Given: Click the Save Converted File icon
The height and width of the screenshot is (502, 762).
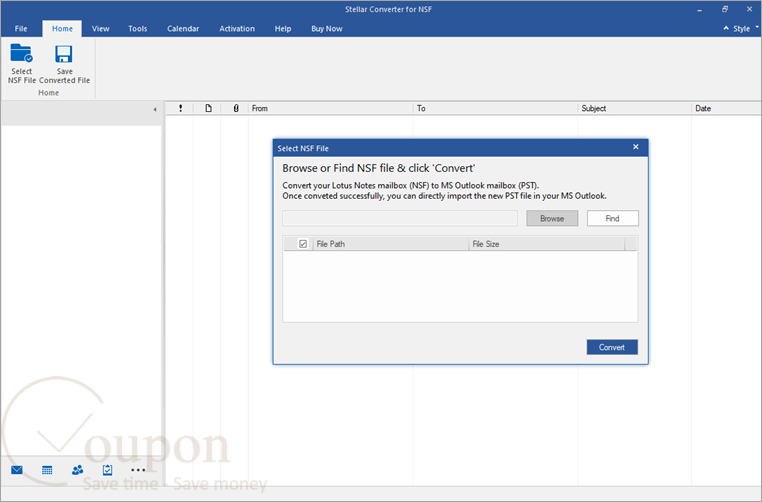Looking at the screenshot, I should (64, 64).
